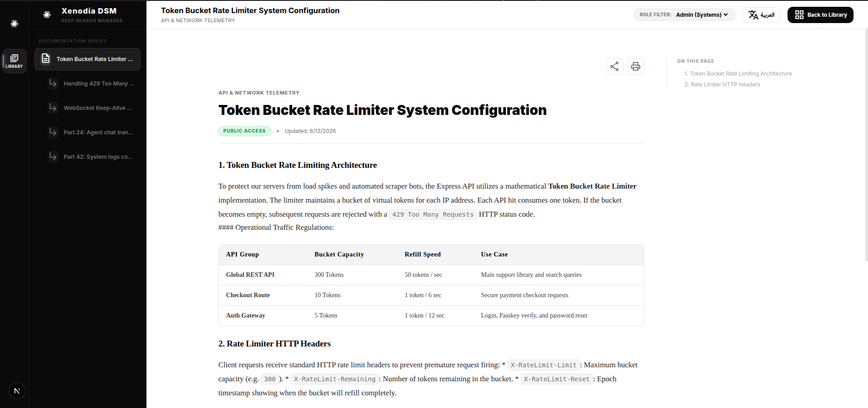Go back with Back to Library button
Screen dimensions: 868x408
pyautogui.click(x=820, y=15)
